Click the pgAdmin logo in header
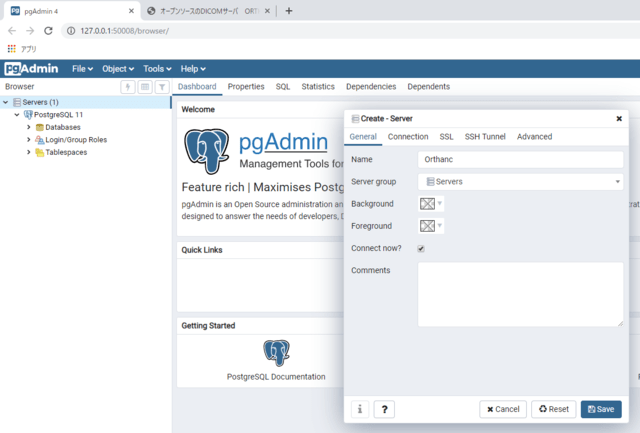 coord(31,69)
